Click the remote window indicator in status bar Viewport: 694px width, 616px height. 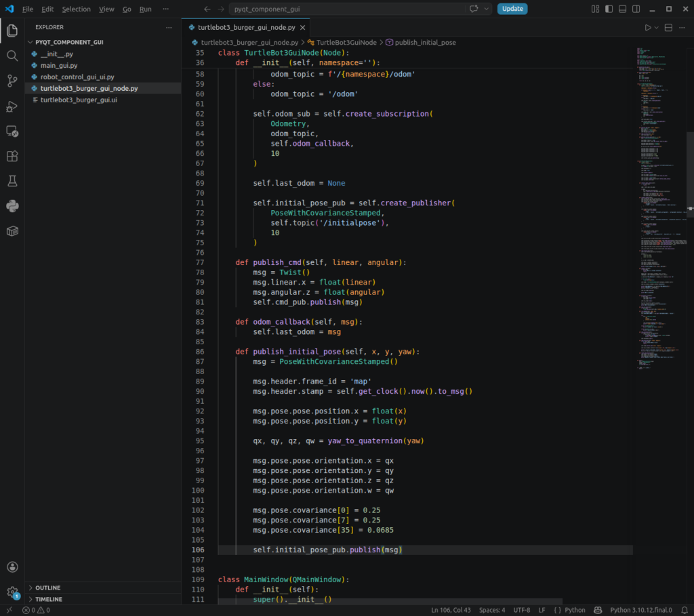coord(9,611)
